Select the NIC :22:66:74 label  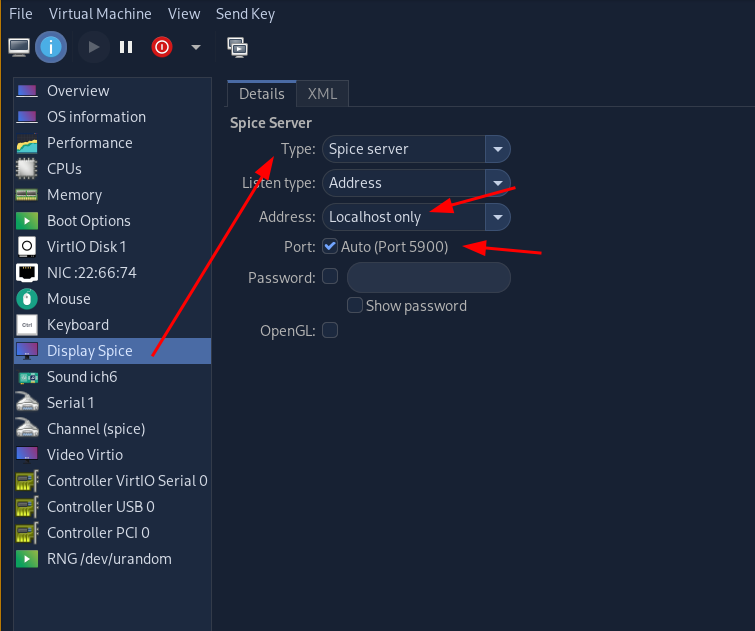click(91, 273)
